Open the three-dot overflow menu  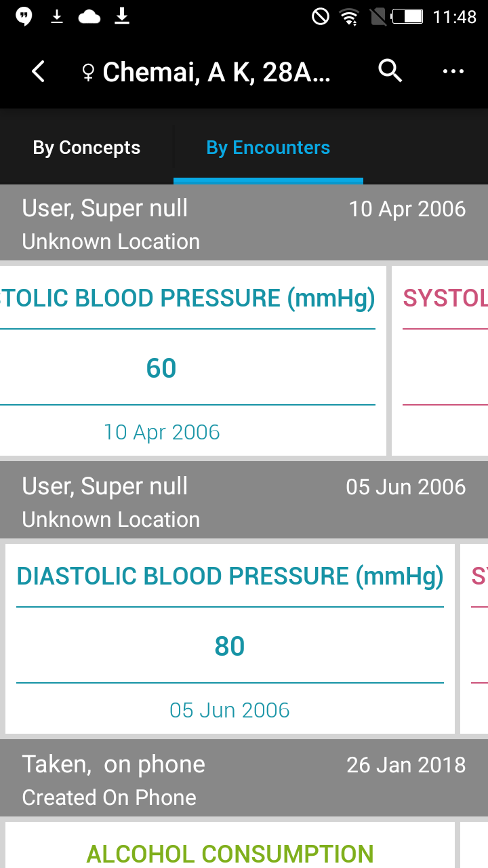(453, 71)
